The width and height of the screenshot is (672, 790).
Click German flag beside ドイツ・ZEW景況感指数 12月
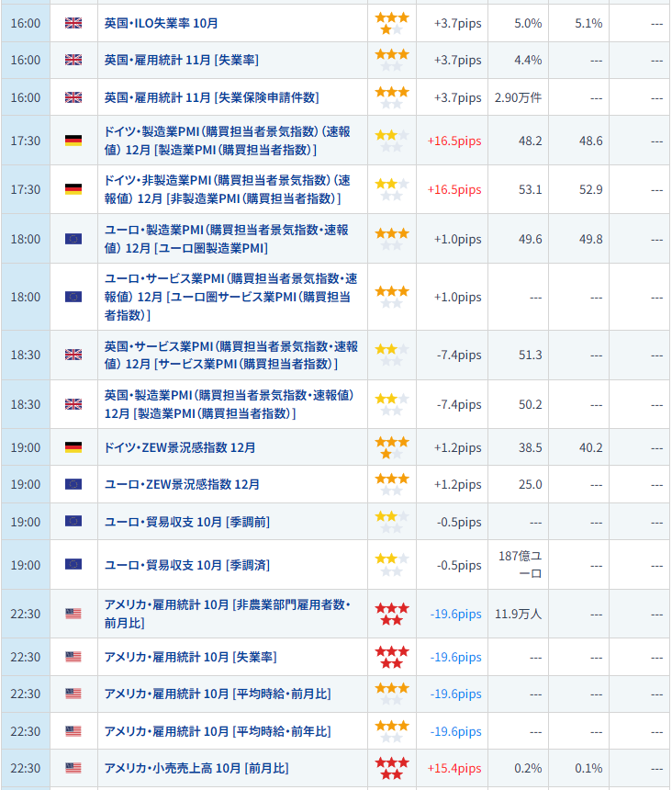tap(73, 447)
